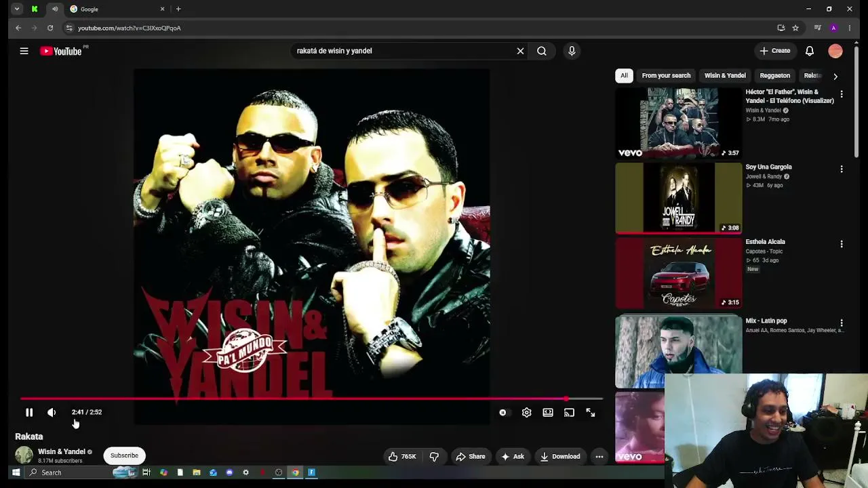Open El Teléfono (Visualizer) video thumbnail
868x488 pixels.
pyautogui.click(x=679, y=123)
